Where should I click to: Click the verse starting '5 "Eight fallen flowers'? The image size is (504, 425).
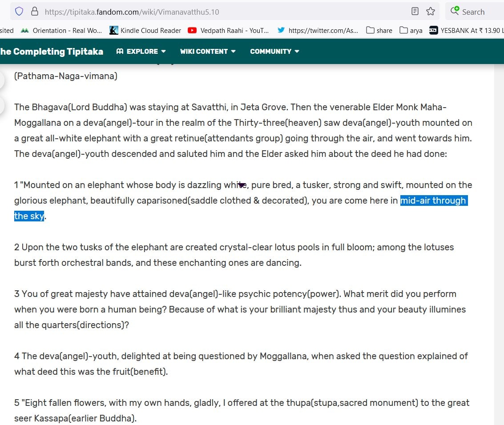click(242, 410)
